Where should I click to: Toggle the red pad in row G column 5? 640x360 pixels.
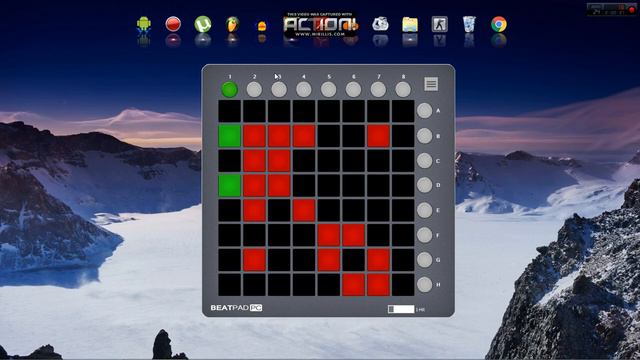(329, 260)
